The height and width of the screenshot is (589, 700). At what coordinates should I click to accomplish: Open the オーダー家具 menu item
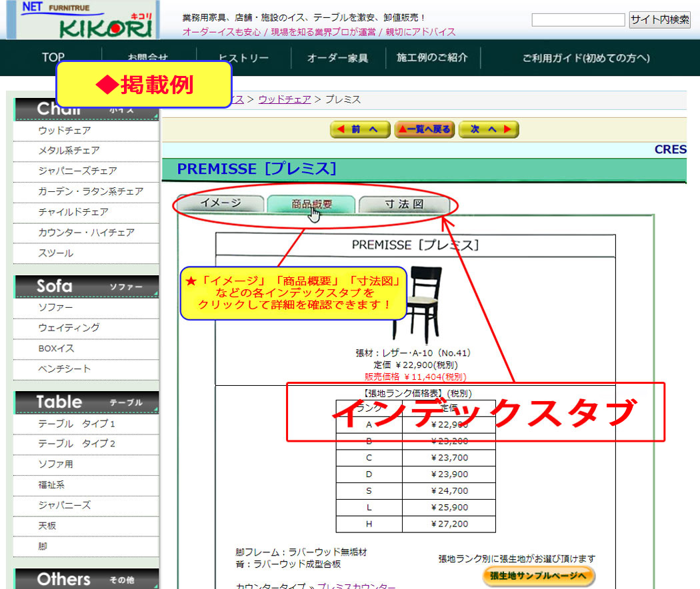coord(337,58)
